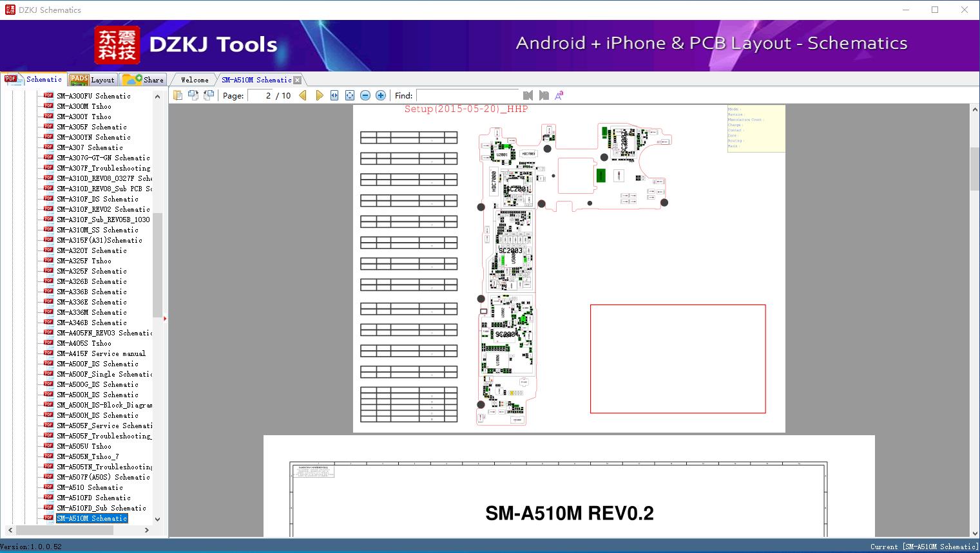Screen dimensions: 980x553
Task: Open the Welcome document tab
Action: point(195,80)
